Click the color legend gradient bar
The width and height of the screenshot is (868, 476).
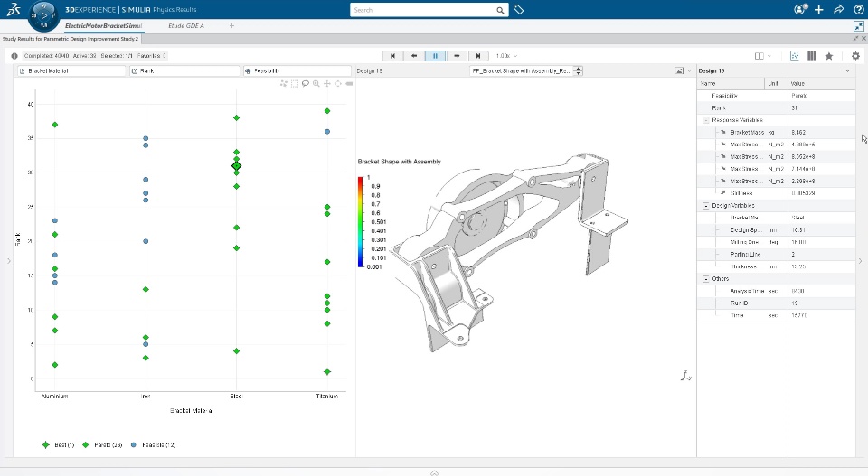point(361,222)
